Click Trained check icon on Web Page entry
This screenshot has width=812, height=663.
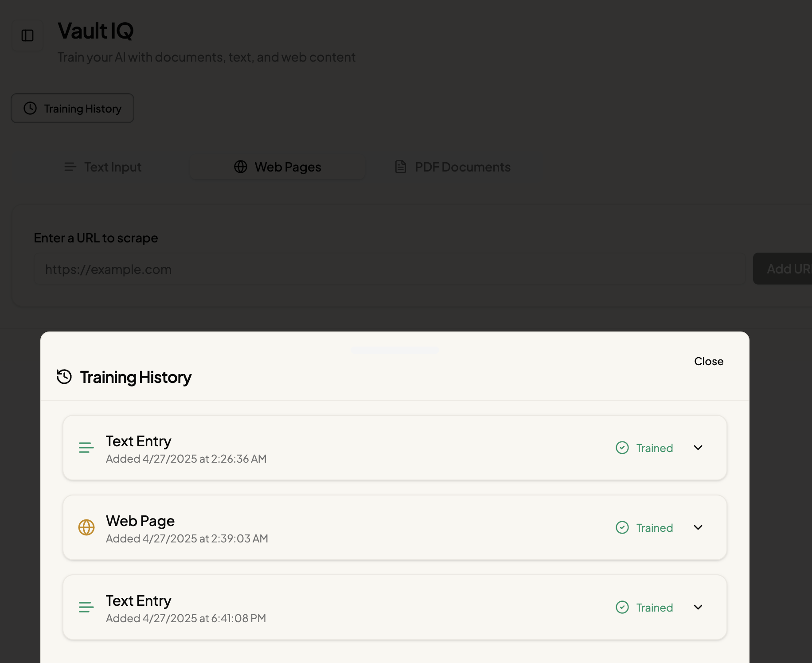622,527
